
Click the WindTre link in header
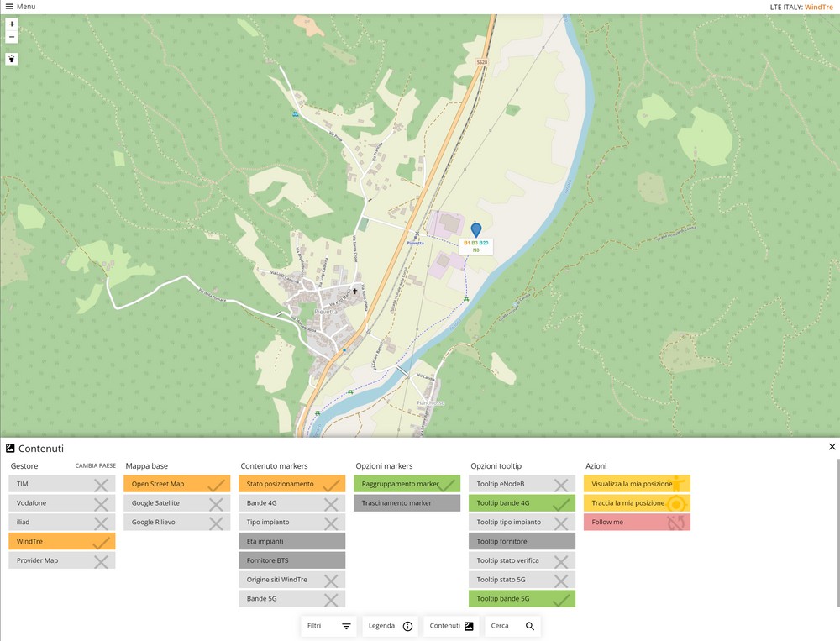coord(819,7)
